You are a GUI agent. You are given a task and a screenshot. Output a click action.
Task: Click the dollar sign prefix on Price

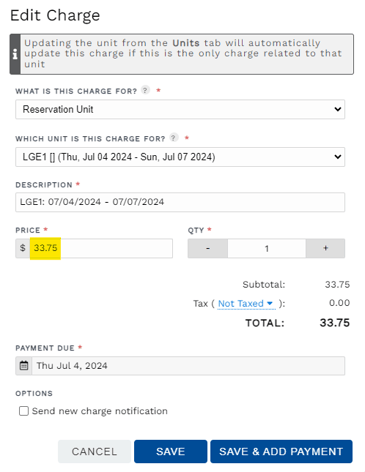coord(23,248)
